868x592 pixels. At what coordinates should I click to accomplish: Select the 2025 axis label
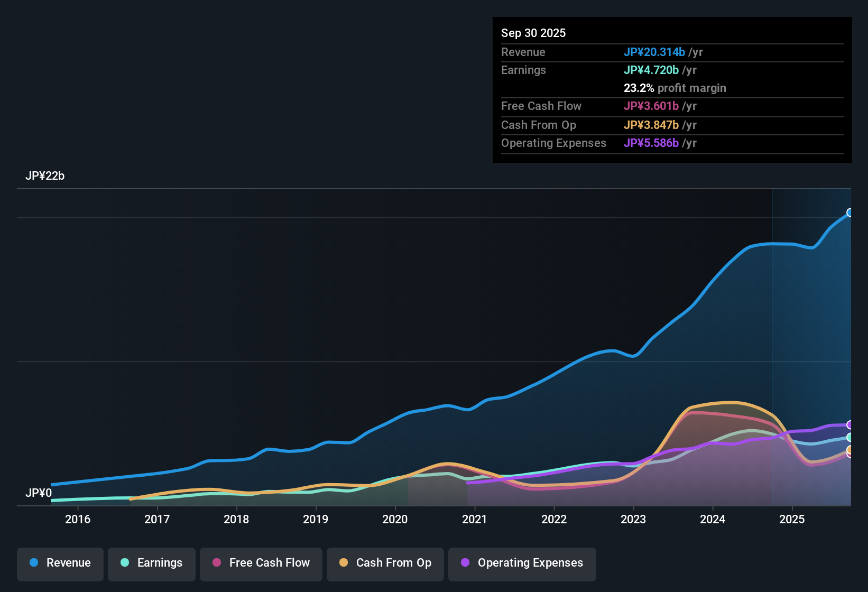point(792,520)
